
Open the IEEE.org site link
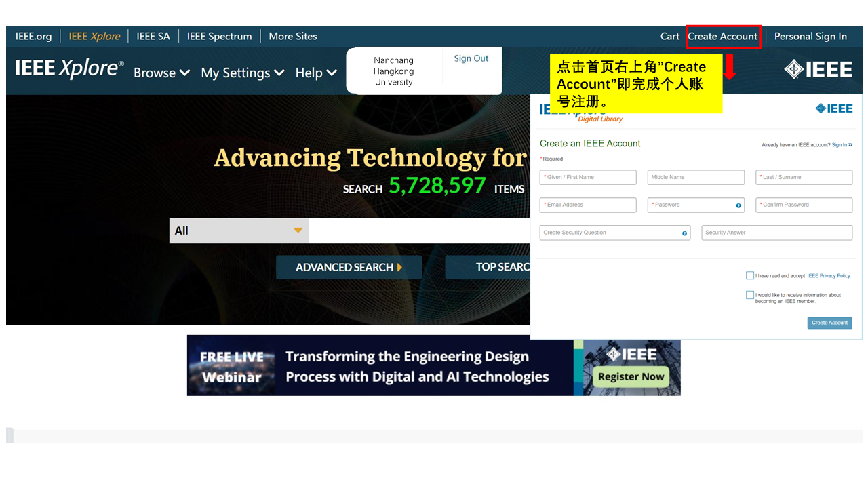tap(33, 36)
